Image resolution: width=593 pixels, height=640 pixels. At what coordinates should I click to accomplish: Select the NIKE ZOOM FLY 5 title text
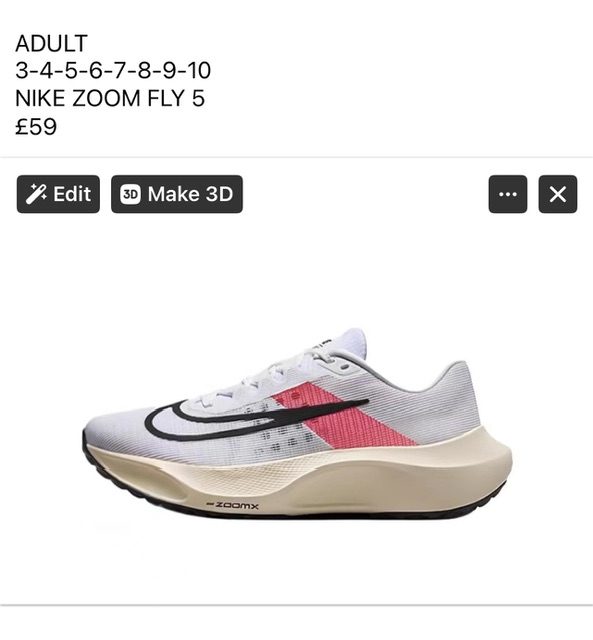[x=110, y=98]
